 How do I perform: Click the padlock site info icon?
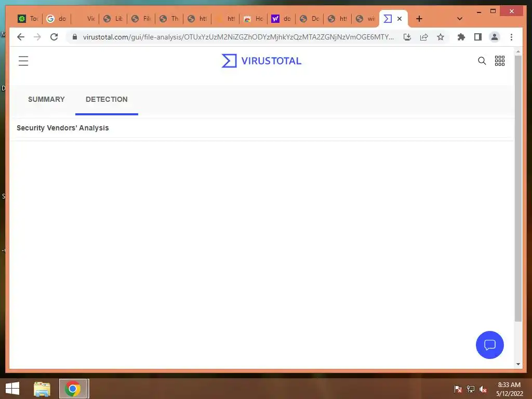[x=75, y=37]
